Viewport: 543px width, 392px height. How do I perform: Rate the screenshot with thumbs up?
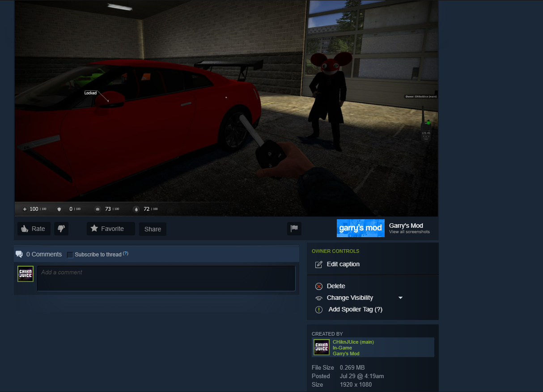tap(34, 229)
